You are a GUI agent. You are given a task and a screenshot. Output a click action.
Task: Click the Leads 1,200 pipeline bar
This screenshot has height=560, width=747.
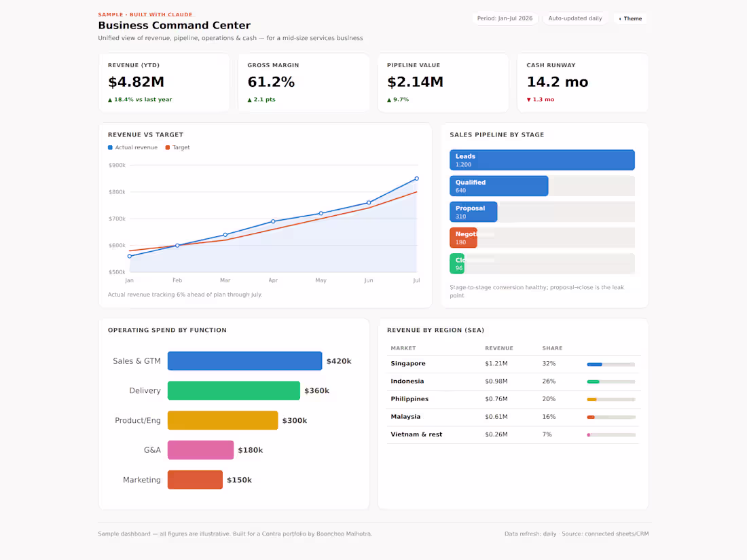click(542, 160)
